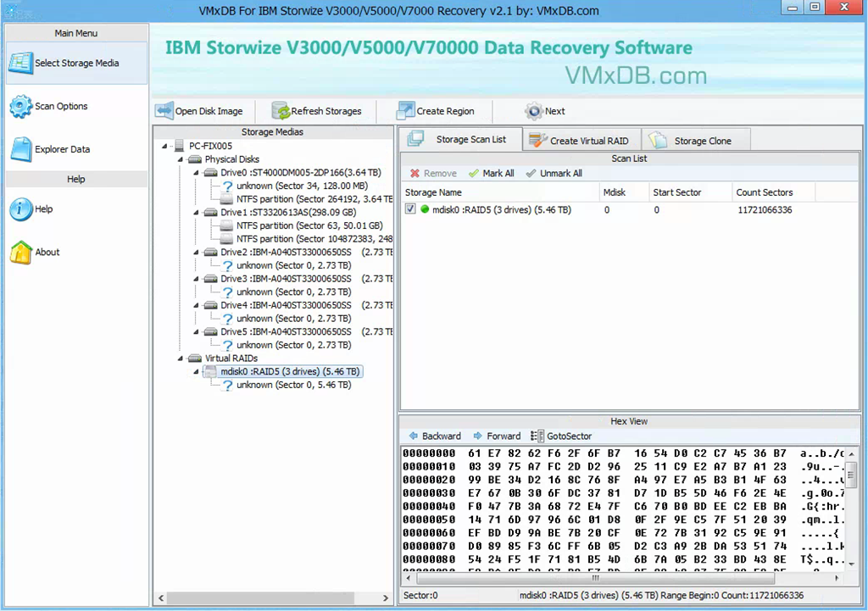Collapse the mdisk0 RAID5 tree node
The width and height of the screenshot is (868, 611).
coord(197,372)
